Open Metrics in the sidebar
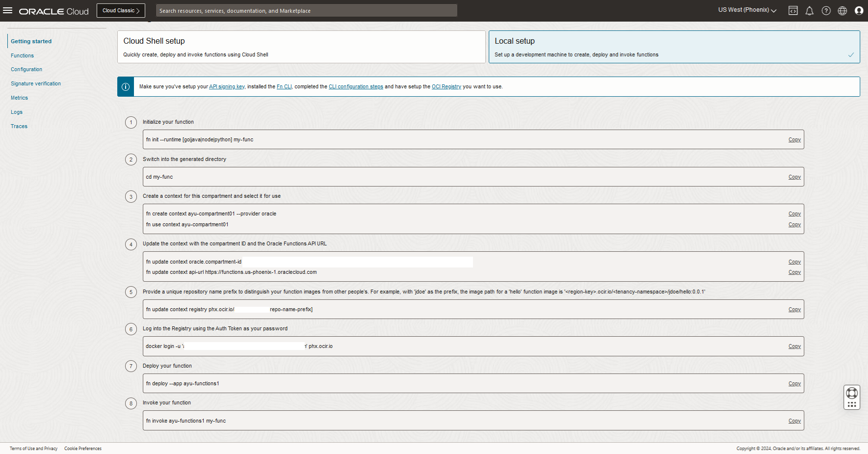Screen dimensions: 868x454 (x=20, y=98)
